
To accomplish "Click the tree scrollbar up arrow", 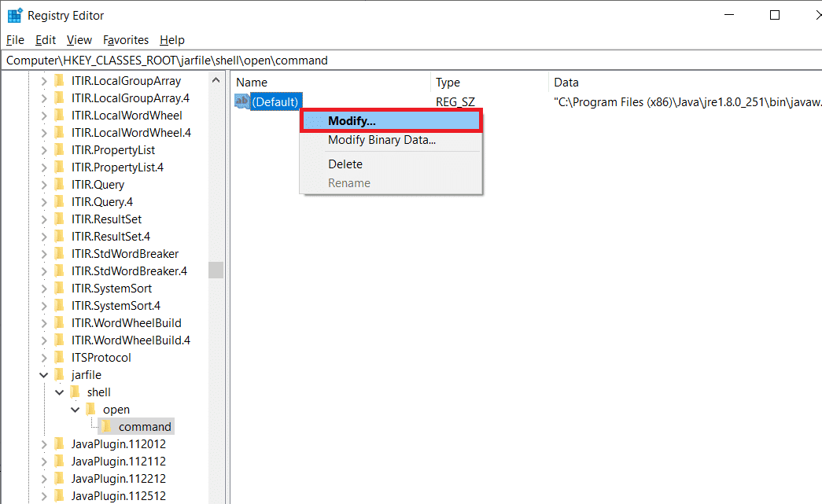I will (x=216, y=80).
